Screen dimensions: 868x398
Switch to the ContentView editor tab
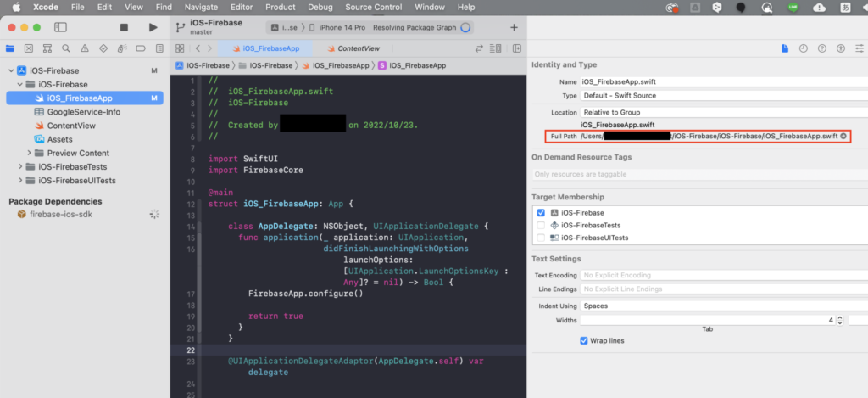tap(358, 48)
